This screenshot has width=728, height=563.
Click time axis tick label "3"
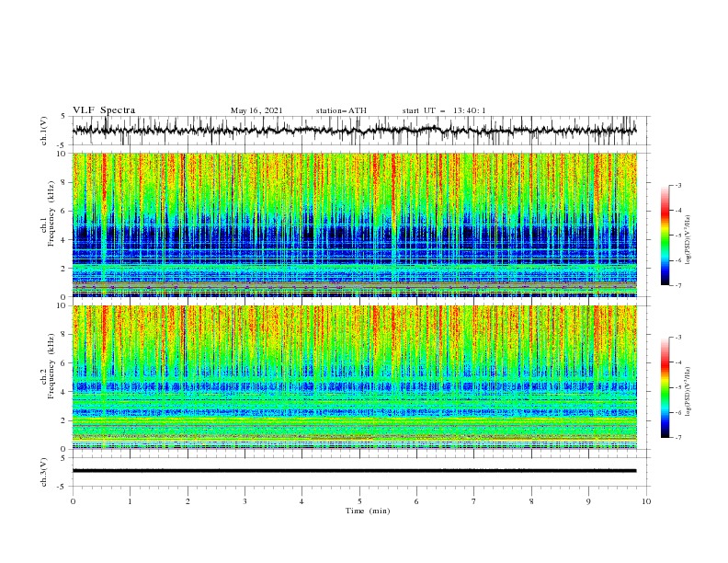point(245,501)
